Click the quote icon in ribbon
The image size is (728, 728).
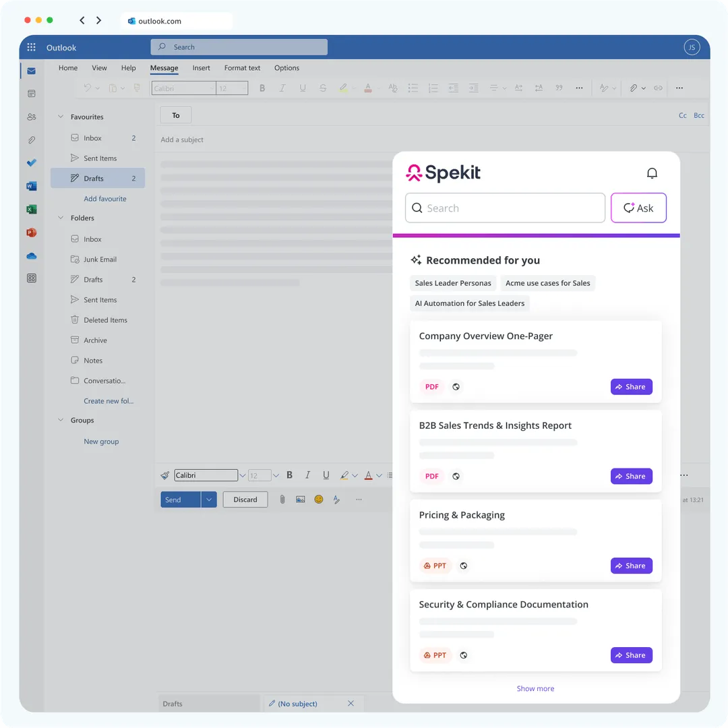point(559,88)
